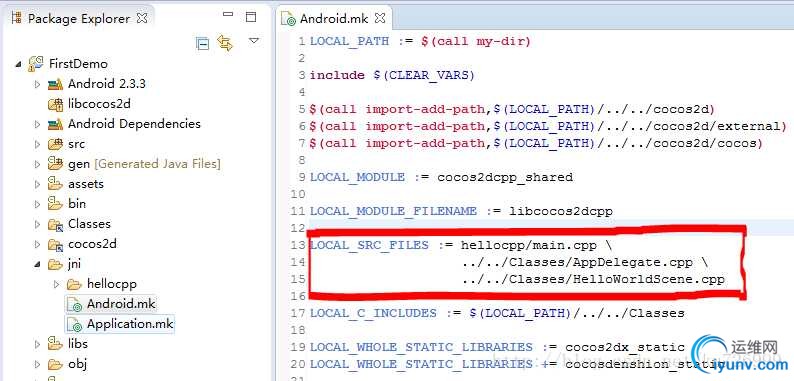The width and height of the screenshot is (794, 381).
Task: Expand the Classes folder arrow
Action: pos(37,224)
